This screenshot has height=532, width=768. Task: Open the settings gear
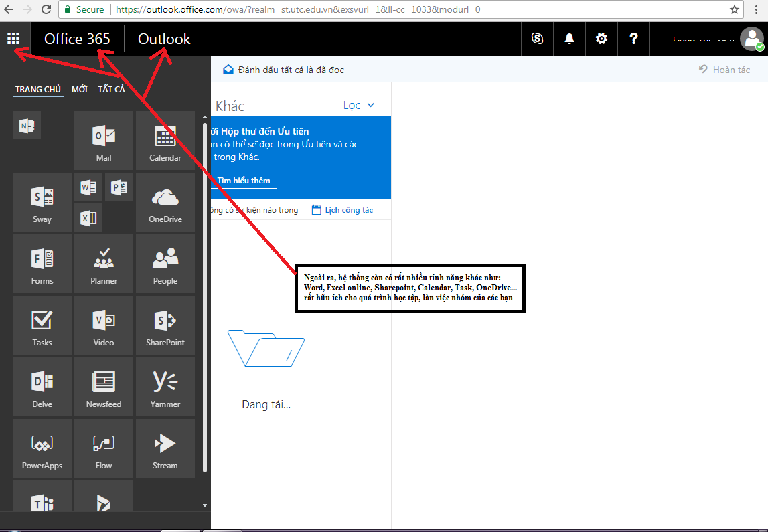tap(601, 39)
